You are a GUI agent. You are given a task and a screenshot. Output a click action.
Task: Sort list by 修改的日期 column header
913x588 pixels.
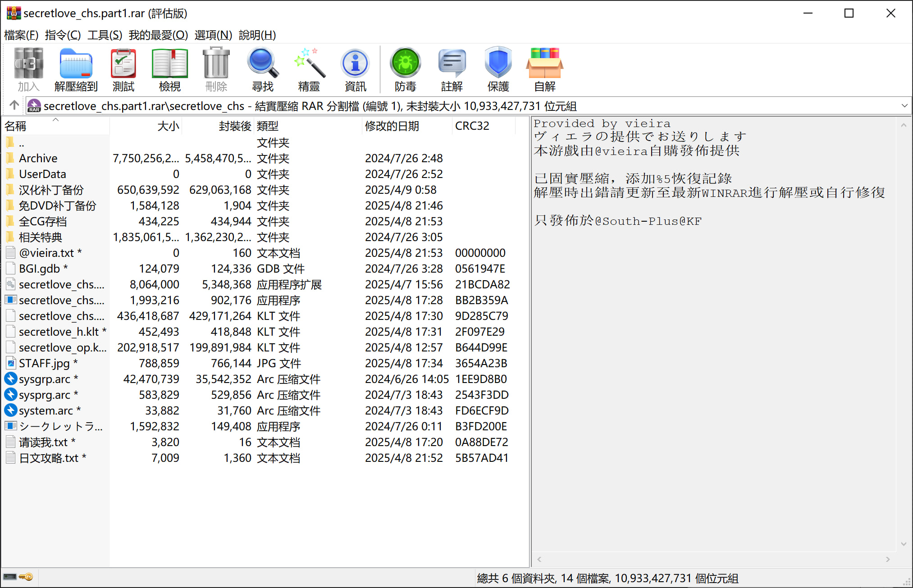(x=392, y=126)
